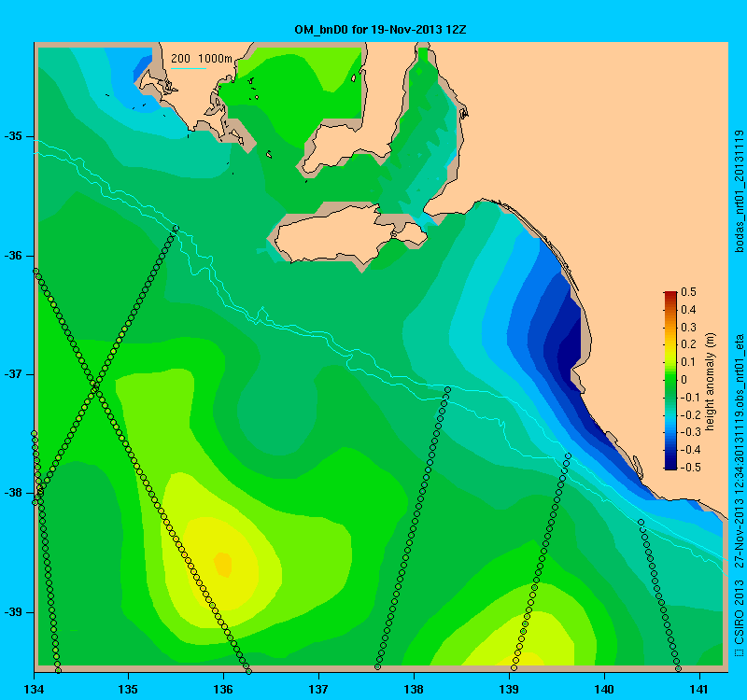The height and width of the screenshot is (700, 747).
Task: Select the height anomaly color bar
Action: click(670, 381)
